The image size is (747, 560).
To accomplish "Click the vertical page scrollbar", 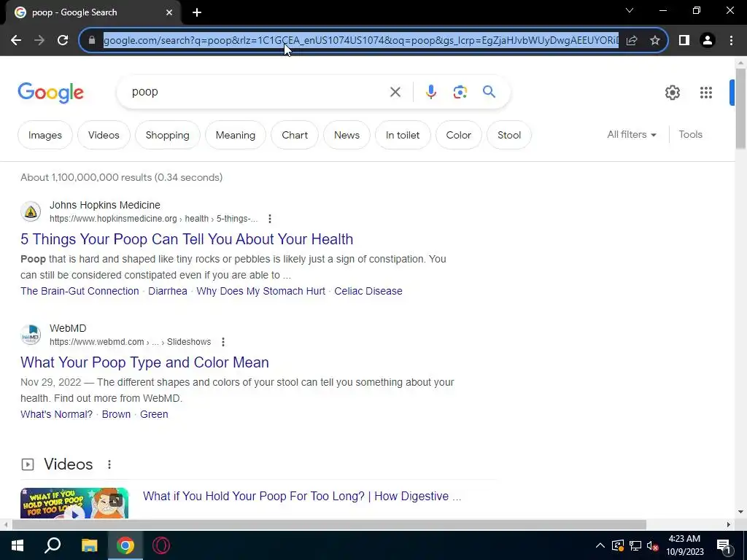I will (x=740, y=109).
